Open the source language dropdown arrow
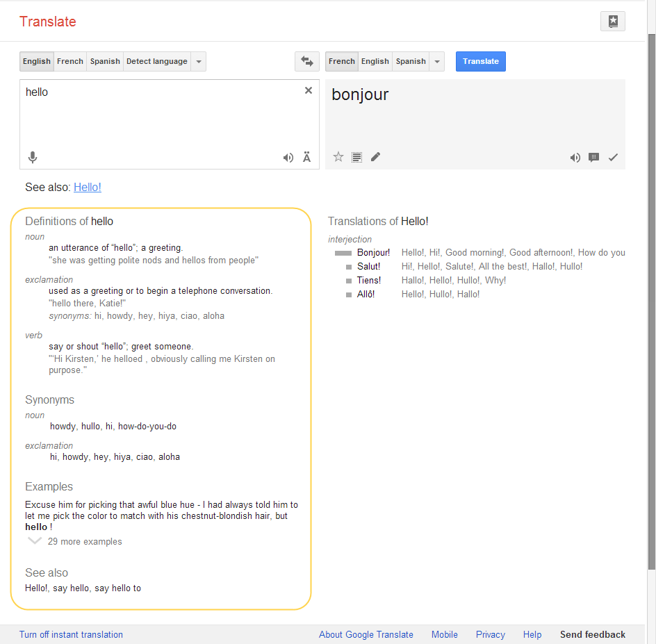The width and height of the screenshot is (656, 644). (x=199, y=61)
